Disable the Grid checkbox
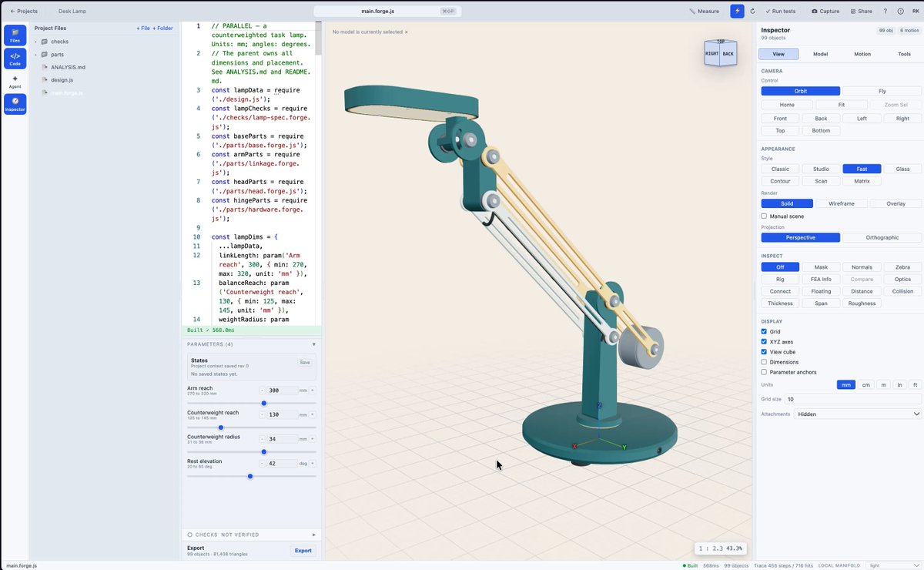 coord(764,331)
